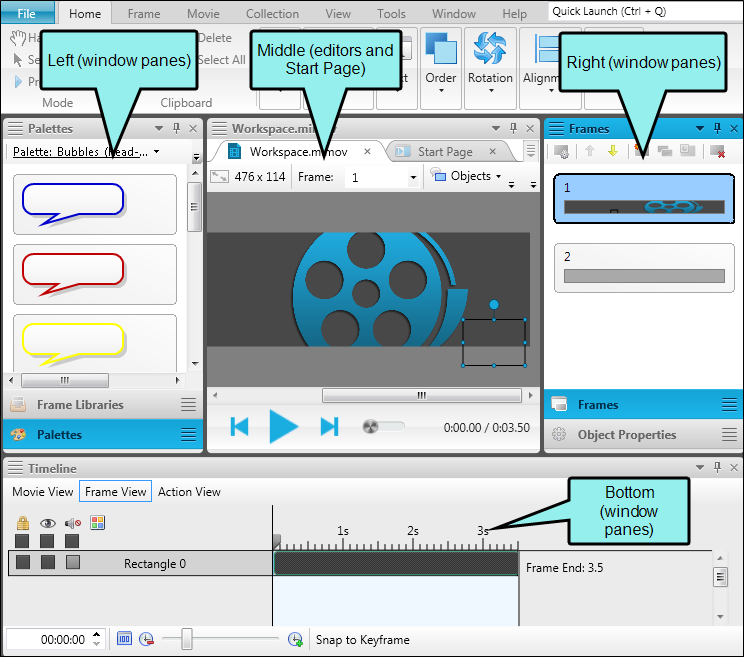
Task: Expand the Rotation dropdown arrow
Action: tap(491, 90)
